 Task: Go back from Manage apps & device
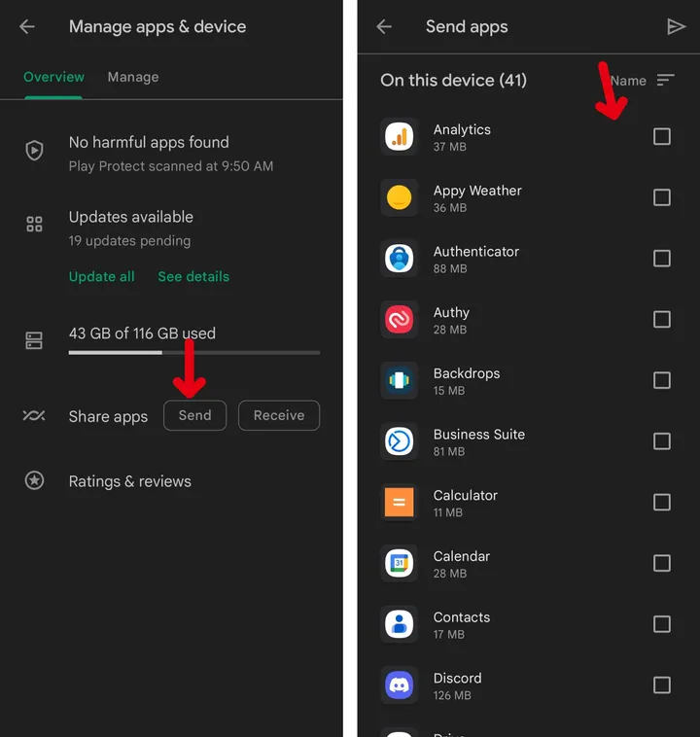[x=27, y=27]
